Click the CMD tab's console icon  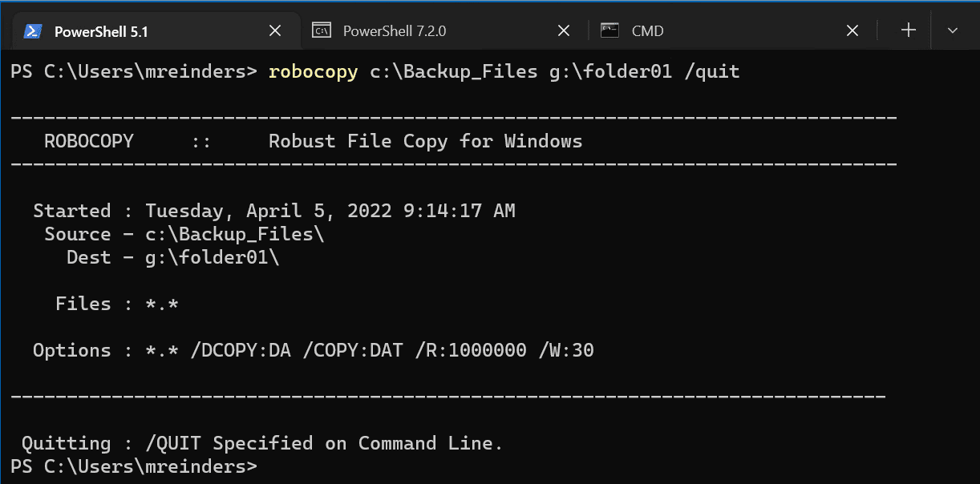coord(610,31)
